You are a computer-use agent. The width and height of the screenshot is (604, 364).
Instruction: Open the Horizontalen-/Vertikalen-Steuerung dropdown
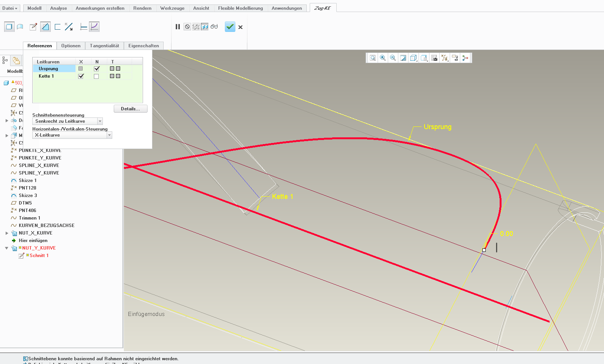72,135
